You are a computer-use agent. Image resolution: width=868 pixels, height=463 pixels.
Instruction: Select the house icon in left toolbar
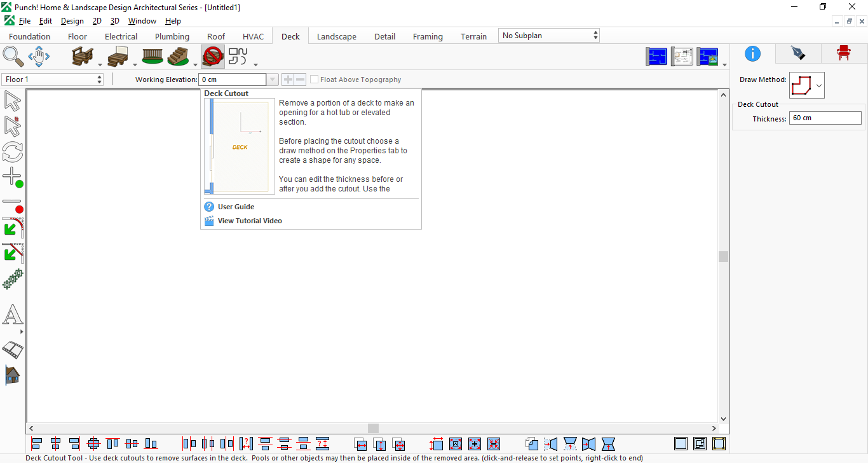(12, 375)
